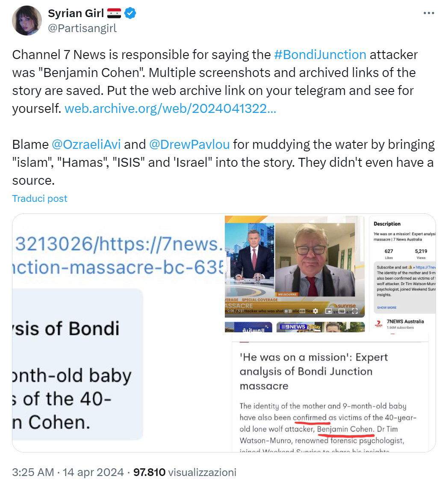Switch video to theater mode

342,311
